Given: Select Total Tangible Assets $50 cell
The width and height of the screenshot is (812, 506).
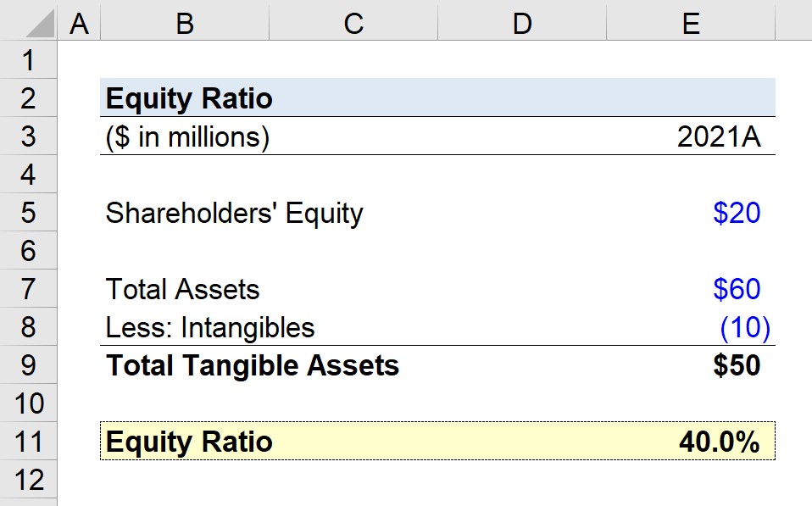Looking at the screenshot, I should (691, 365).
